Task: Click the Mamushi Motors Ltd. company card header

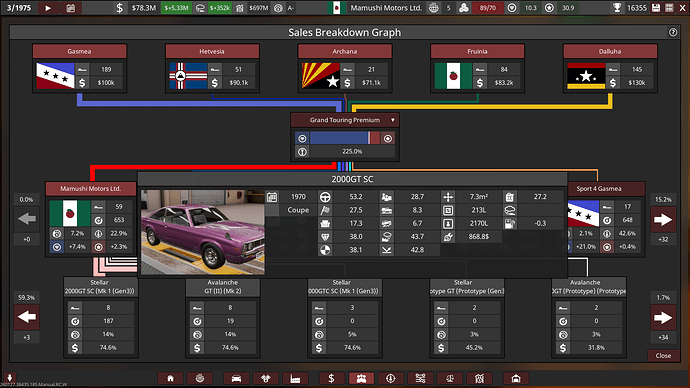Action: pyautogui.click(x=91, y=188)
